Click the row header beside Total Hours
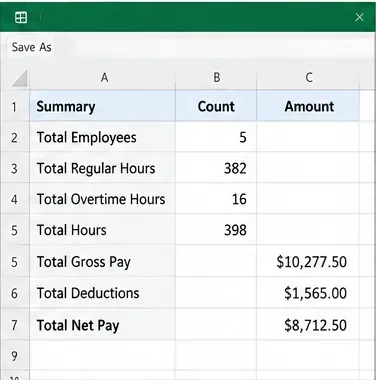 click(x=14, y=230)
